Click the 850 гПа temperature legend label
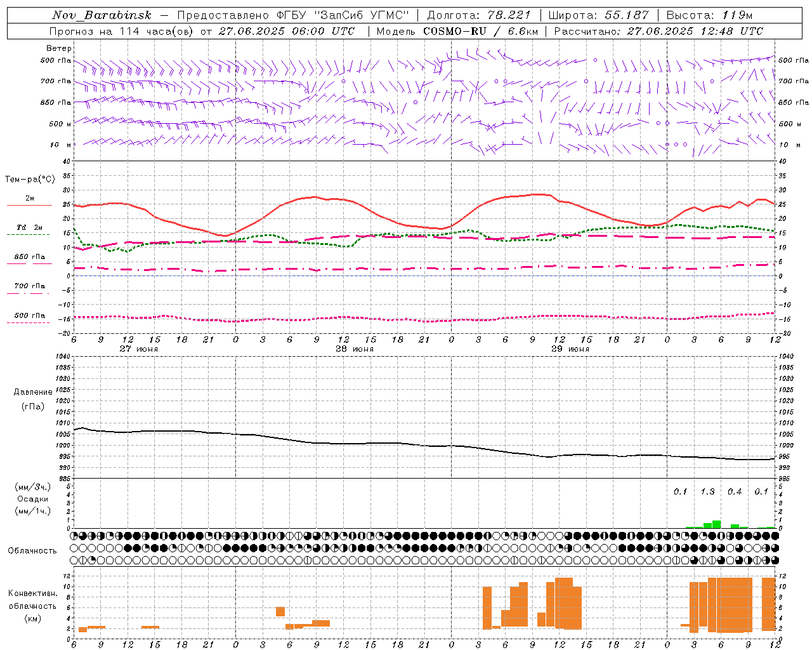Viewport: 812px width, 650px height. (30, 257)
